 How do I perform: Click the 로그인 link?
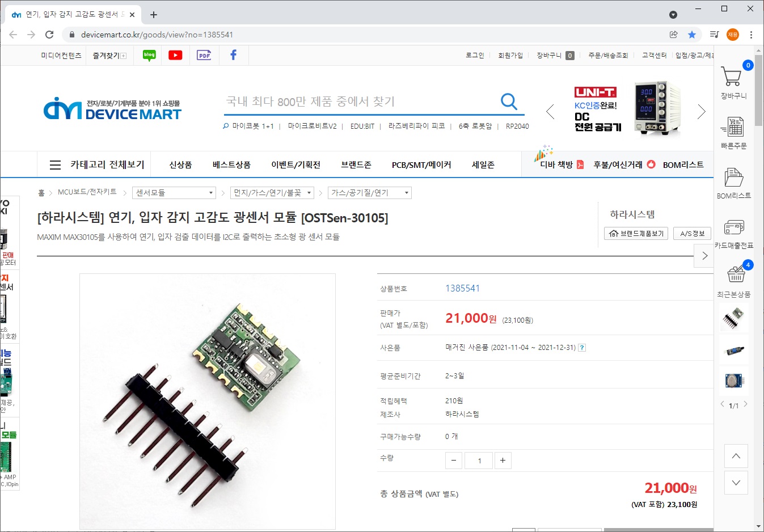475,55
